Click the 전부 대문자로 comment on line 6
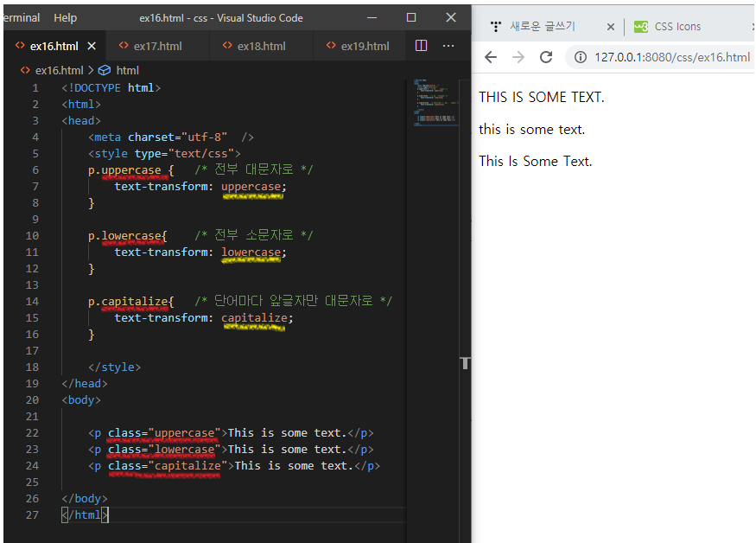Viewport: 756px width, 543px height. pos(254,169)
